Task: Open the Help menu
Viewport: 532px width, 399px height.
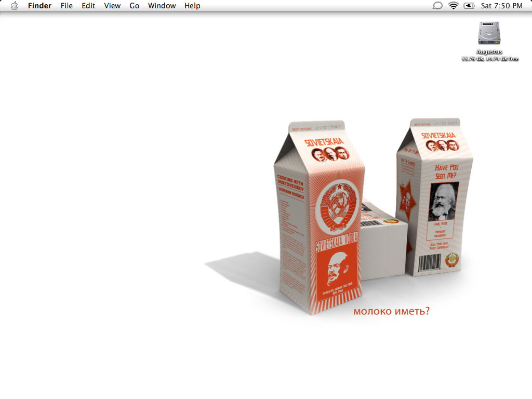Action: pyautogui.click(x=192, y=6)
